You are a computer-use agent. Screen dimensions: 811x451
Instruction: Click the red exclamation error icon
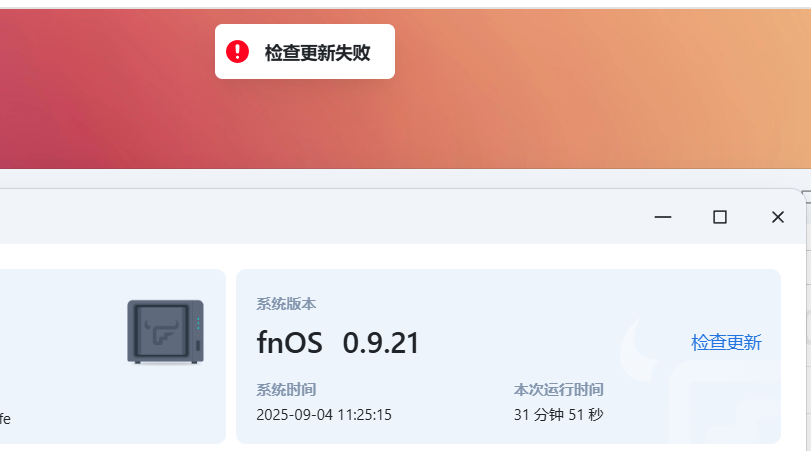tap(237, 52)
